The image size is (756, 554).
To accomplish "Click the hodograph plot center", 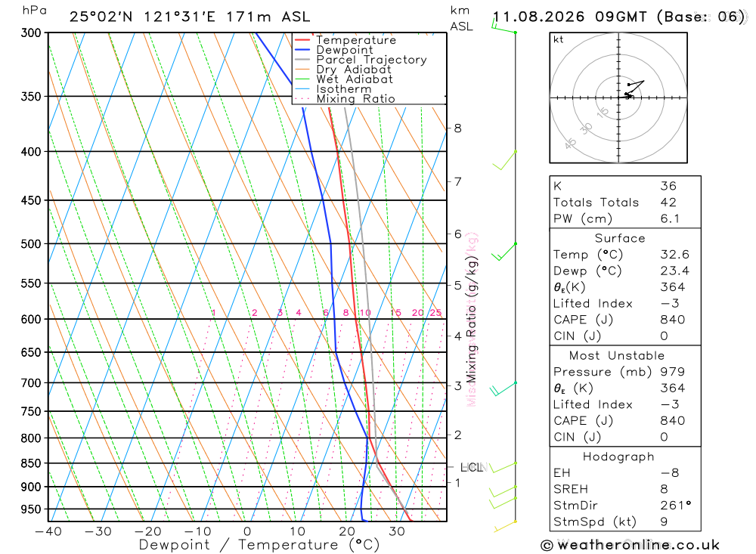I will pos(618,98).
